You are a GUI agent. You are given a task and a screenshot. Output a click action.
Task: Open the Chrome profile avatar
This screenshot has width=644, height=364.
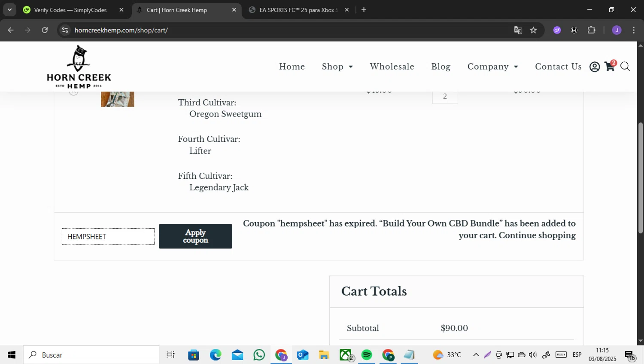tap(617, 30)
